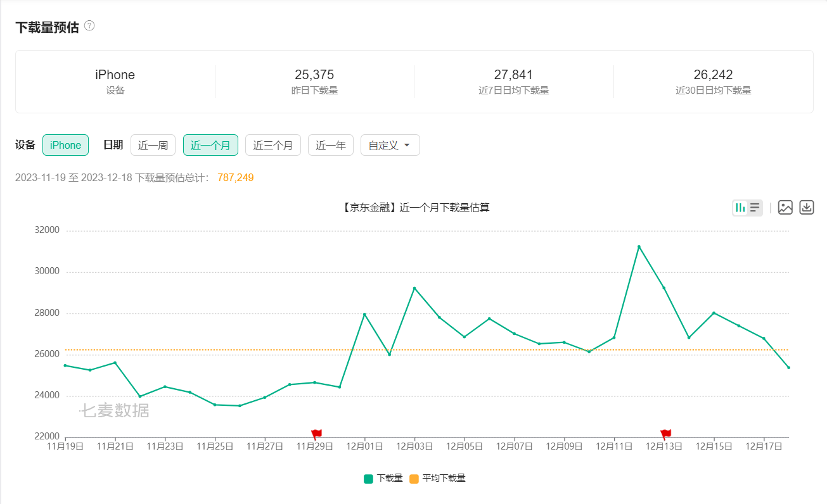Open the 自定义 date dropdown
The image size is (827, 504).
[x=390, y=145]
